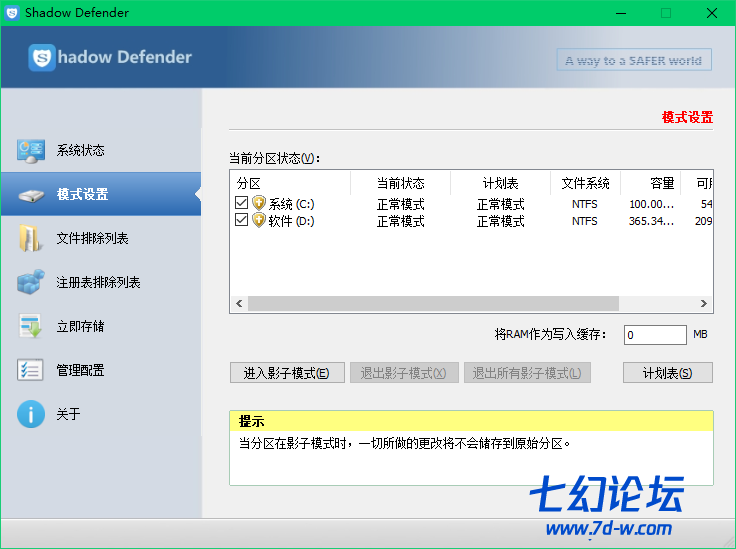Click the 文件排除列表 folder icon
Viewport: 736px width, 549px height.
coord(30,238)
